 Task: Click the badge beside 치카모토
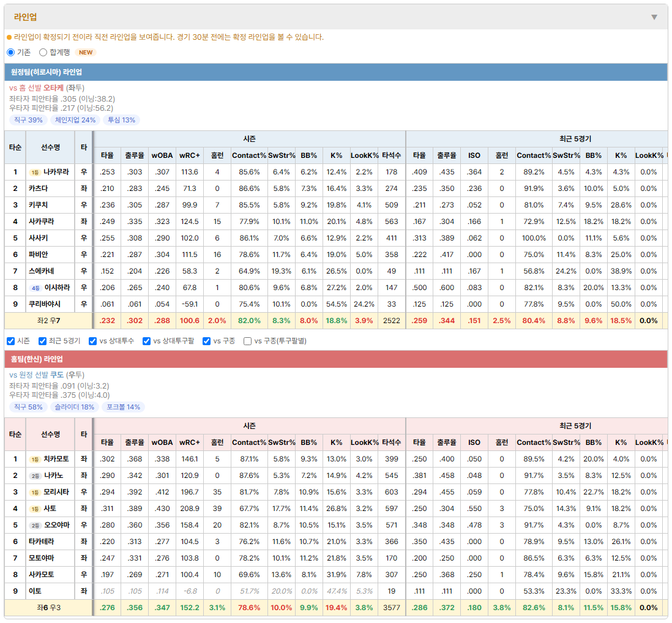[x=35, y=460]
